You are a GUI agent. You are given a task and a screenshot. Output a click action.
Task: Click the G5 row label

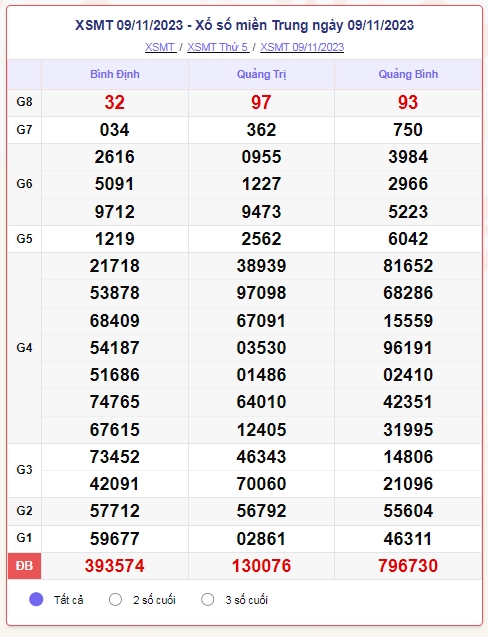pos(24,238)
